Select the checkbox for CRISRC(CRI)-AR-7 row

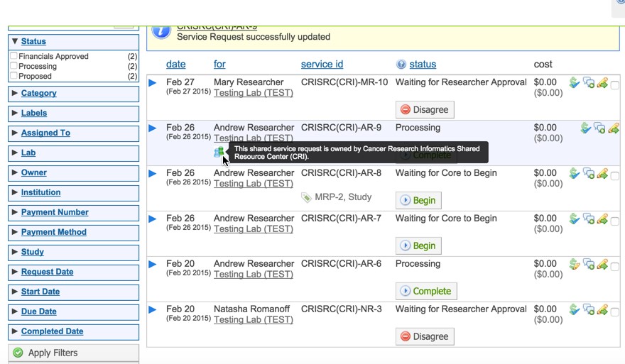615,221
